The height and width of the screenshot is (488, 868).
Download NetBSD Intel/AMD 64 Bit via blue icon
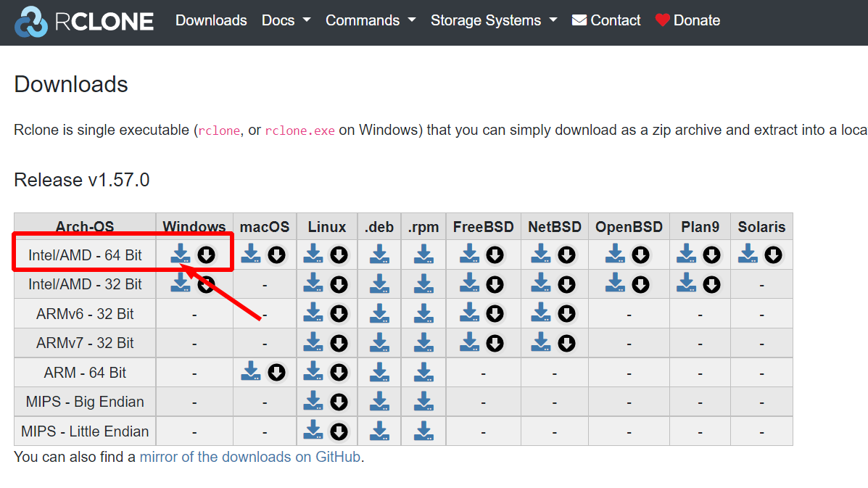point(541,254)
